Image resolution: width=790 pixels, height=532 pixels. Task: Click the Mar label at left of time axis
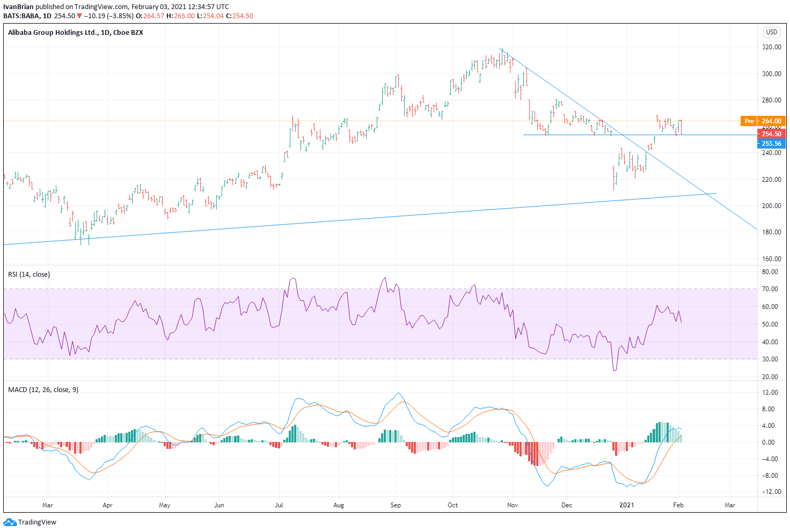tap(48, 505)
